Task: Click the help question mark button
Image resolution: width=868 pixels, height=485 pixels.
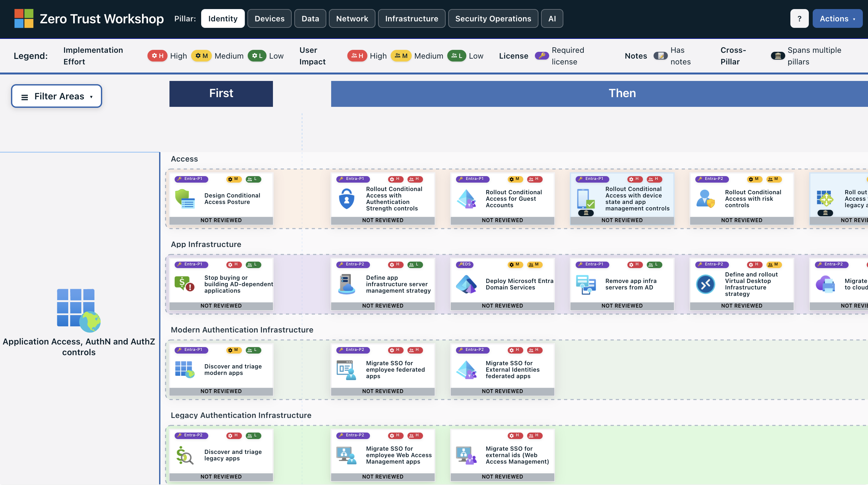Action: [x=799, y=18]
